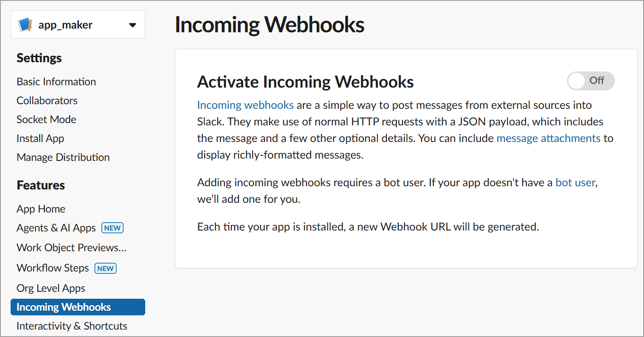The image size is (644, 337).
Task: Open the Basic Information settings page
Action: point(56,82)
